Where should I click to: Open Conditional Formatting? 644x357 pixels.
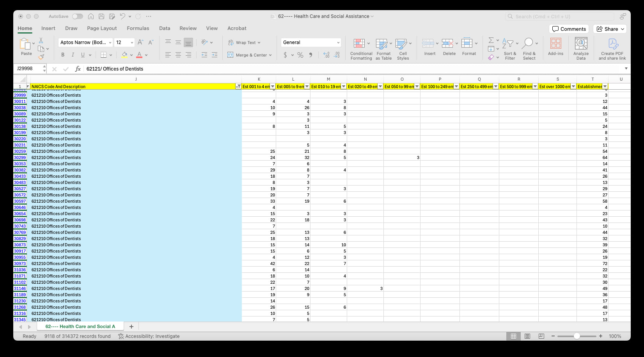click(x=361, y=49)
